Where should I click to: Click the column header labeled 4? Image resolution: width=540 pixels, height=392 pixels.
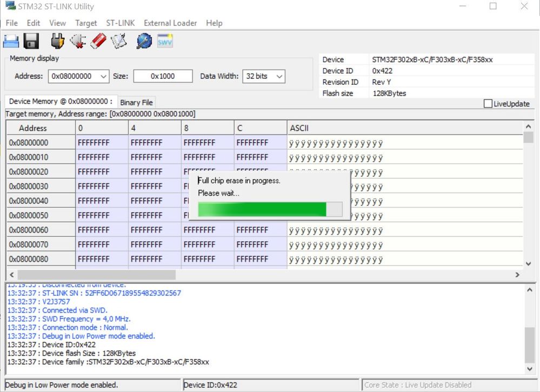click(x=155, y=128)
